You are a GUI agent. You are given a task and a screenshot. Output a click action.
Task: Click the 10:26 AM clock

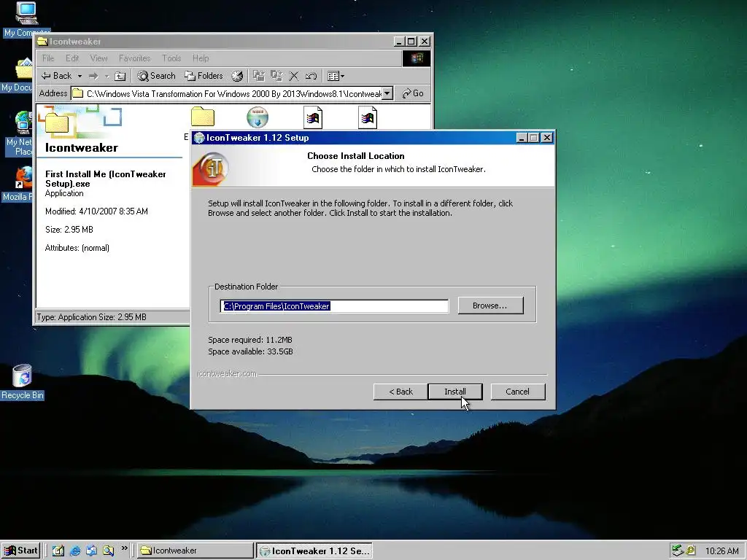click(x=721, y=551)
